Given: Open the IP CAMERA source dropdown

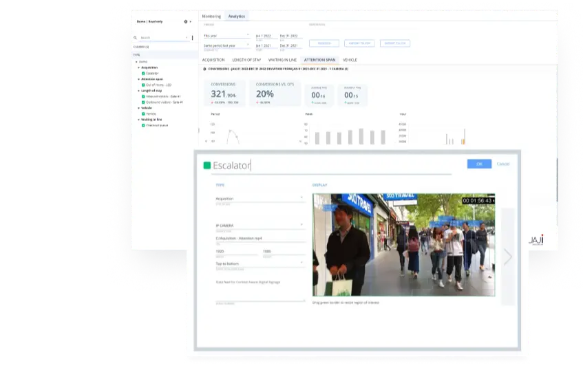Looking at the screenshot, I should 260,226.
